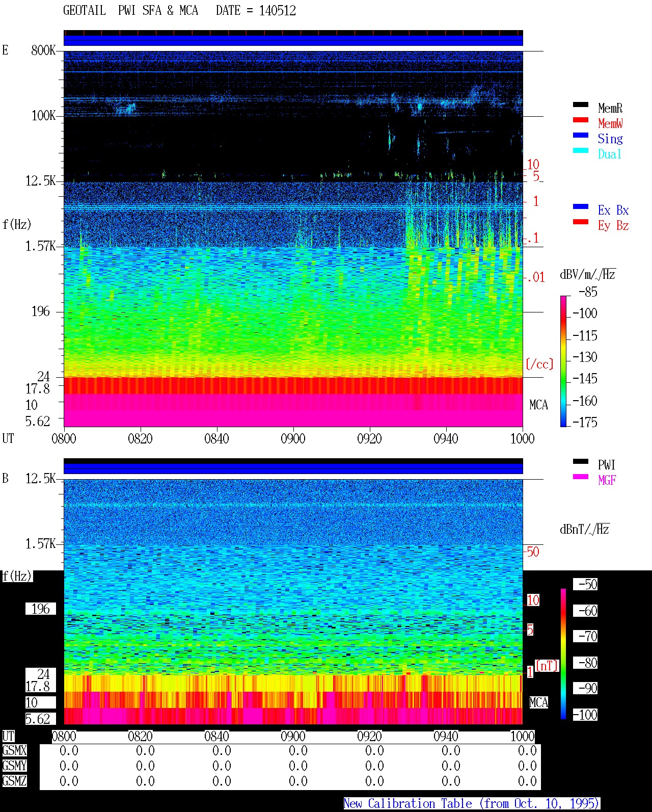652x812 pixels.
Task: Click the red [/cc] density label
Action: pyautogui.click(x=539, y=364)
